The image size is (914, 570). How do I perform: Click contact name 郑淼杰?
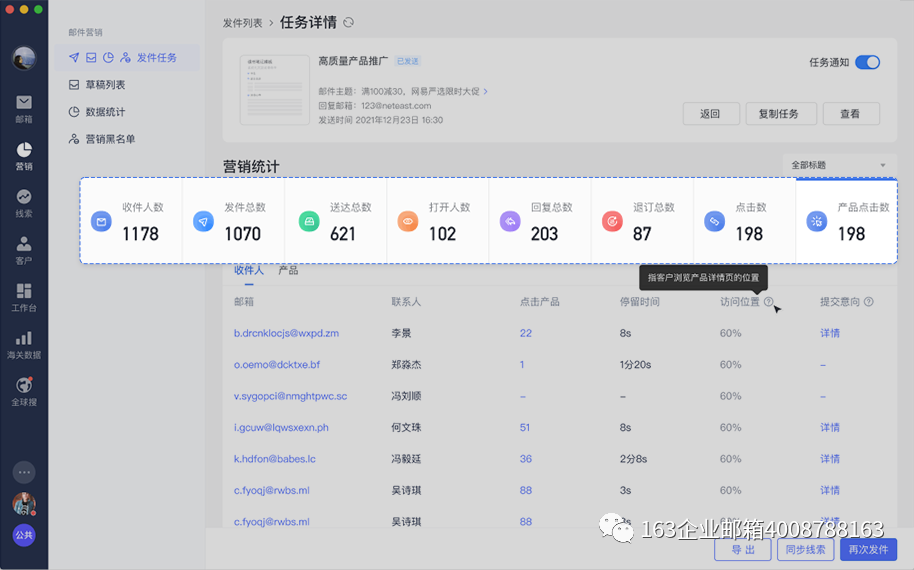[x=406, y=364]
